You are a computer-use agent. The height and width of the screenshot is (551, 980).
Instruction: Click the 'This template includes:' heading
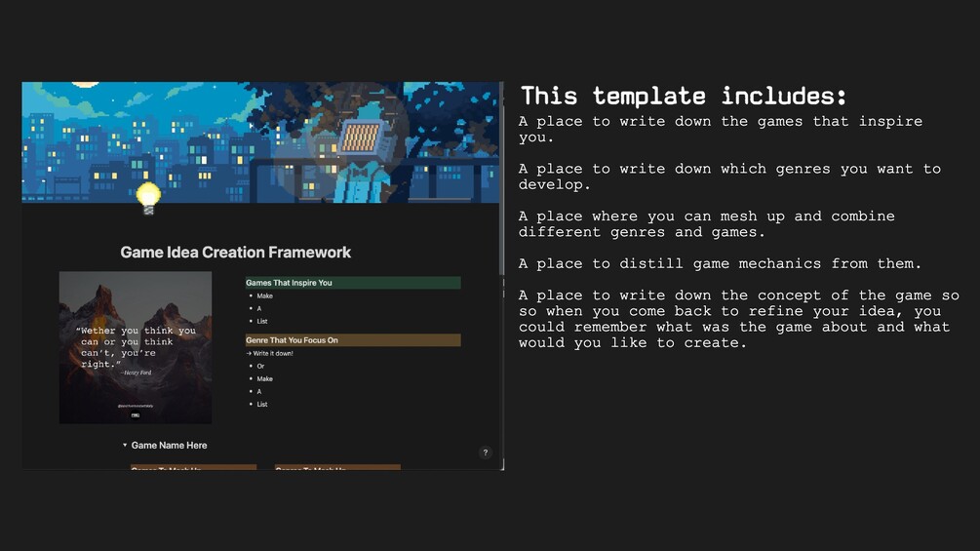(x=684, y=96)
